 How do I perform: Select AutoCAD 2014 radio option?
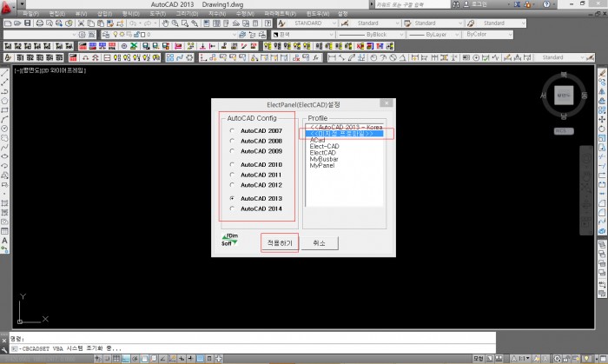[256, 208]
